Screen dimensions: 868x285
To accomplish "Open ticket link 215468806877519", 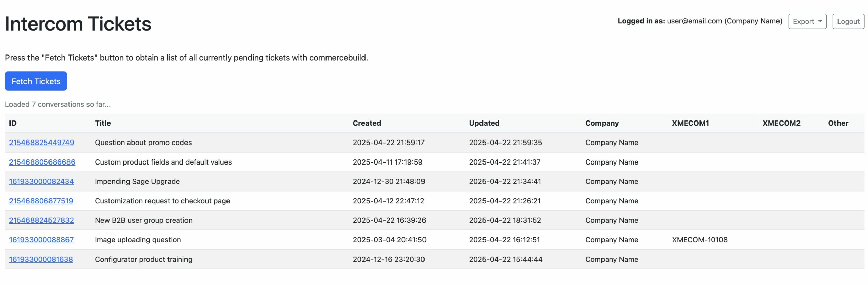I will pyautogui.click(x=41, y=201).
